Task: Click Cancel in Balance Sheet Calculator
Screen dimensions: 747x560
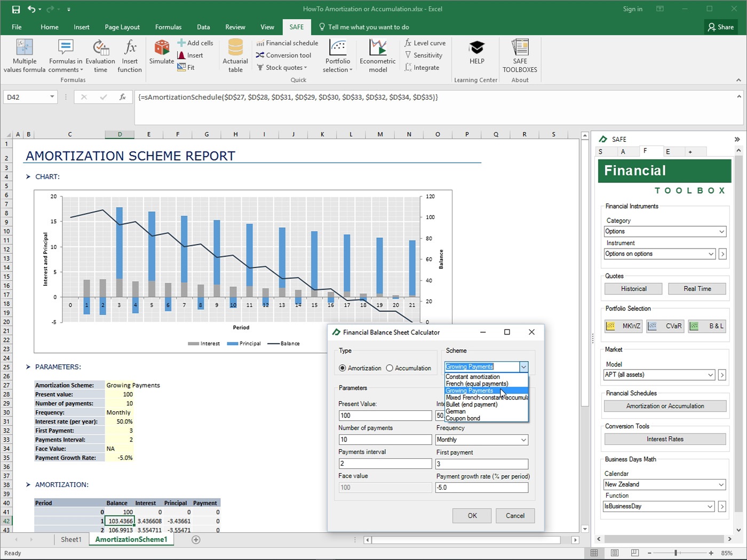Action: click(515, 516)
